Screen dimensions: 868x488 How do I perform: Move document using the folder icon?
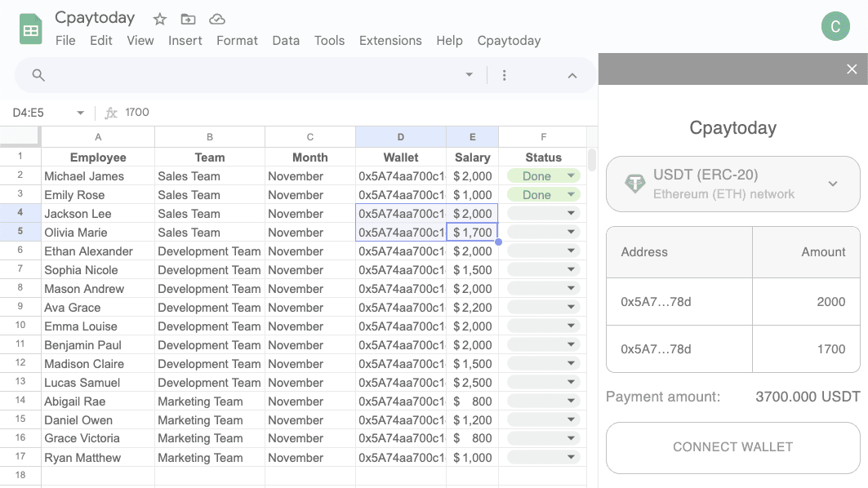(188, 20)
